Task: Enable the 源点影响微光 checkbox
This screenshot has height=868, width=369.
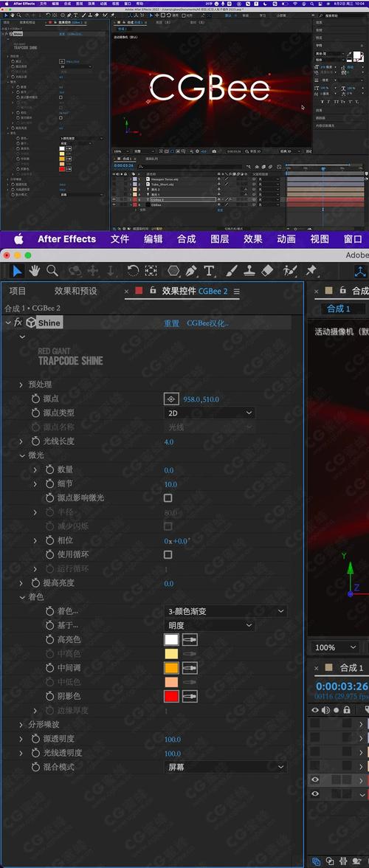Action: click(x=168, y=498)
